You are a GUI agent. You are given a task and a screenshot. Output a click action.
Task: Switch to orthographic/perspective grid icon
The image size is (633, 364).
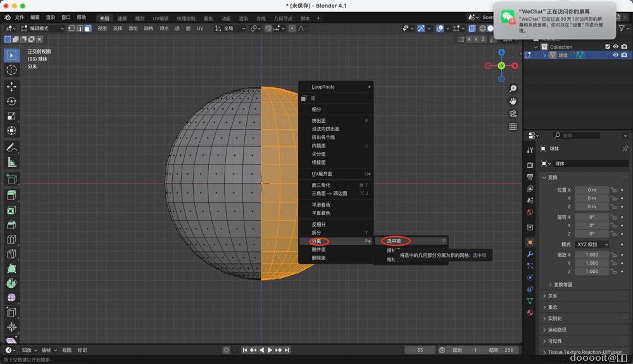click(513, 127)
